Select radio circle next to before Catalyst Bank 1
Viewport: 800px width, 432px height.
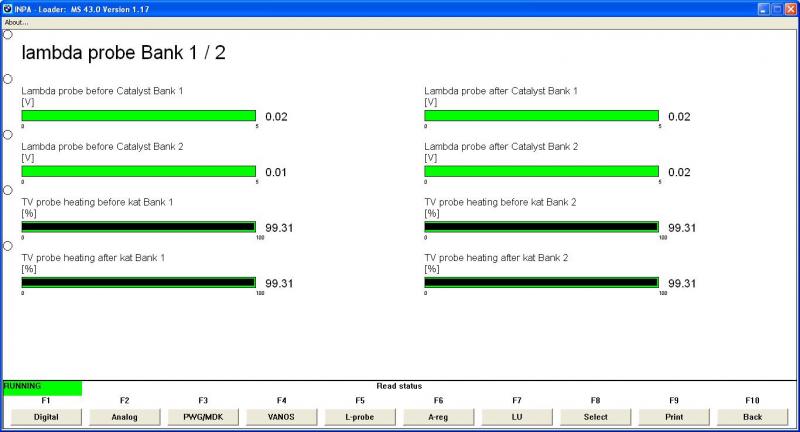click(x=8, y=79)
